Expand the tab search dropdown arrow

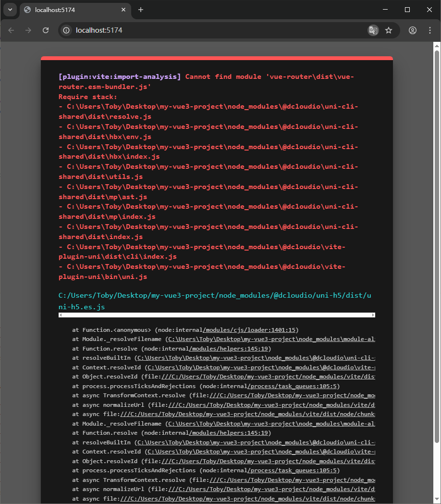pyautogui.click(x=10, y=10)
